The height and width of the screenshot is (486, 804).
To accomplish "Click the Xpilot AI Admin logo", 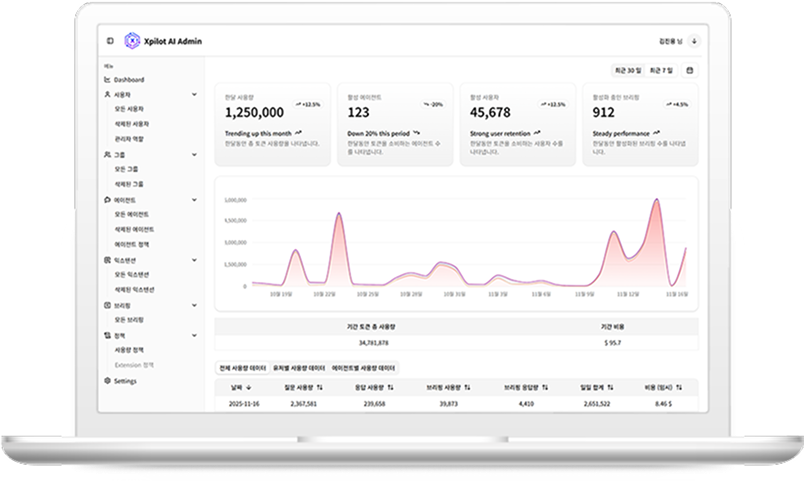I will click(131, 41).
